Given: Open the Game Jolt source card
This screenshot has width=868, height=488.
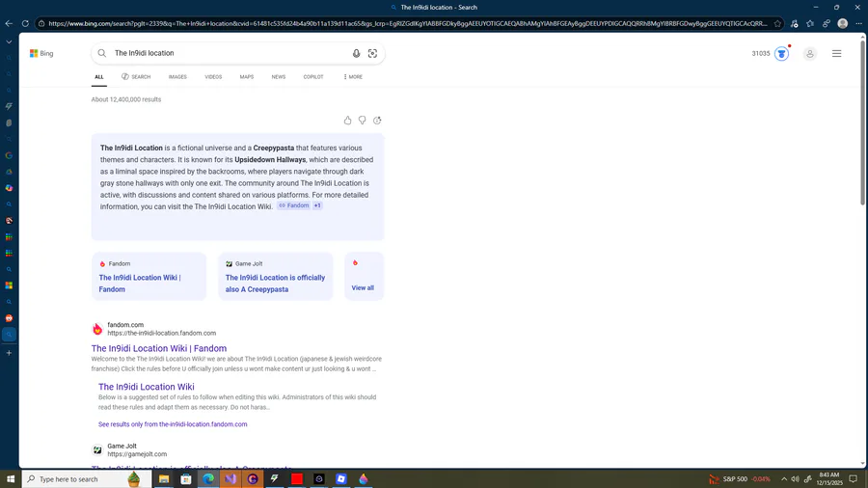Looking at the screenshot, I should pos(276,276).
